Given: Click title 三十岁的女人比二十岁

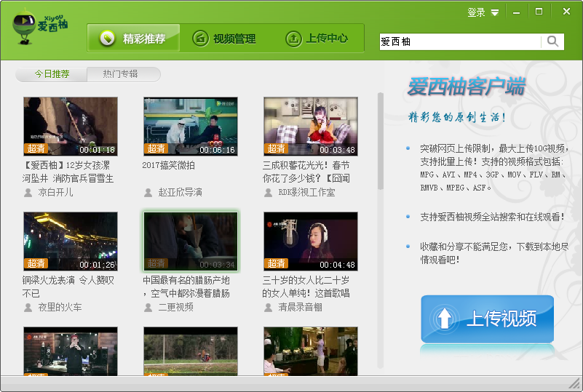Looking at the screenshot, I should tap(306, 287).
